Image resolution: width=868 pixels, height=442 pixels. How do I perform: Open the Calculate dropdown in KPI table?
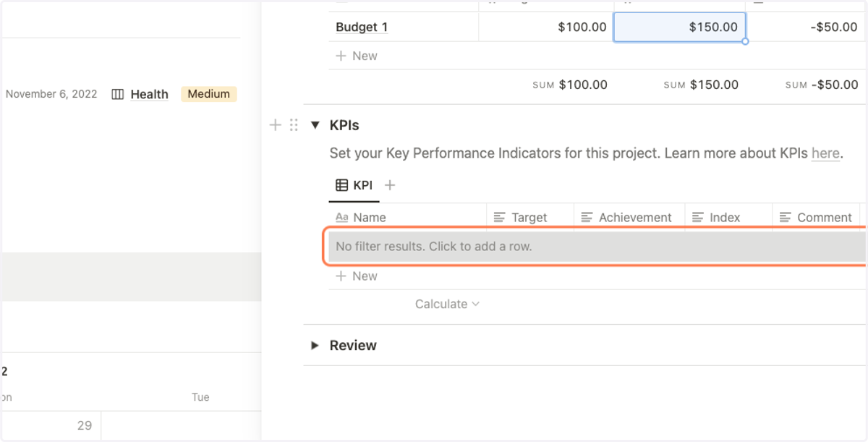(x=447, y=304)
